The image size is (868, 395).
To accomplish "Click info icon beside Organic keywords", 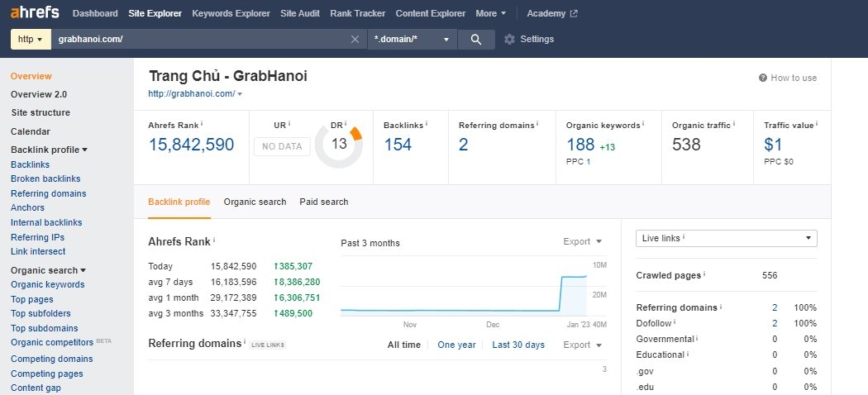I will point(642,124).
